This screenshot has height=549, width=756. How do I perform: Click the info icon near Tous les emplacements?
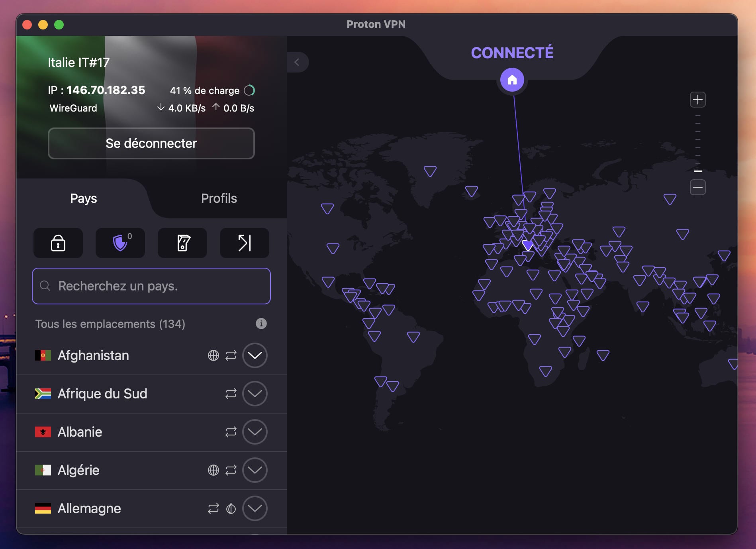(x=261, y=323)
